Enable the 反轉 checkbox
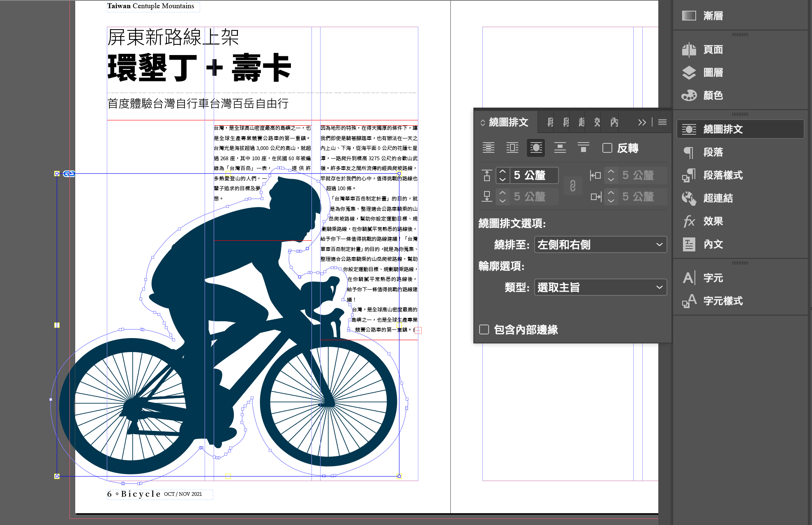The image size is (812, 525). 607,148
